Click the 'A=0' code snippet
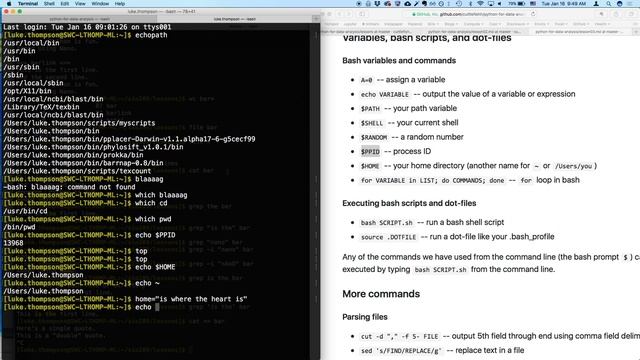 (366, 80)
